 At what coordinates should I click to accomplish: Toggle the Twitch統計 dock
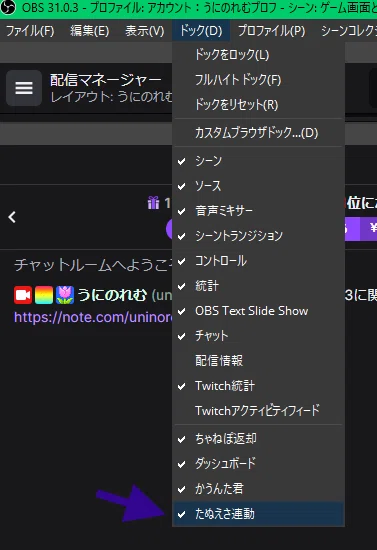[x=258, y=386]
